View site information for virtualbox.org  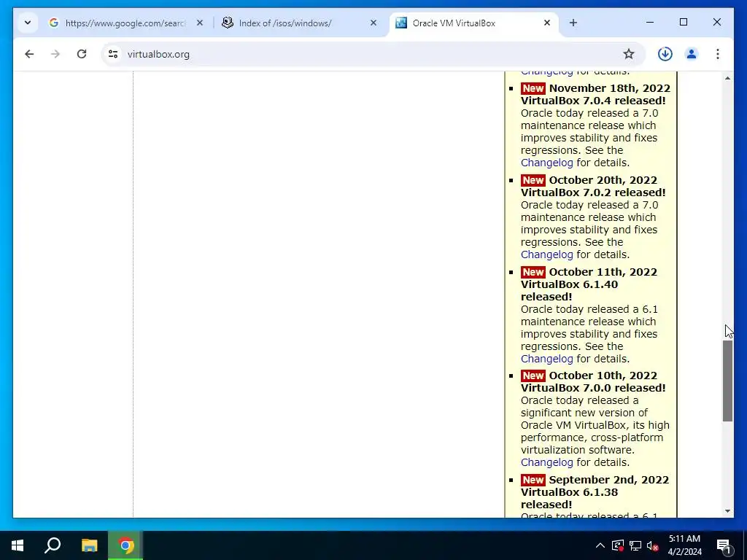click(x=113, y=54)
